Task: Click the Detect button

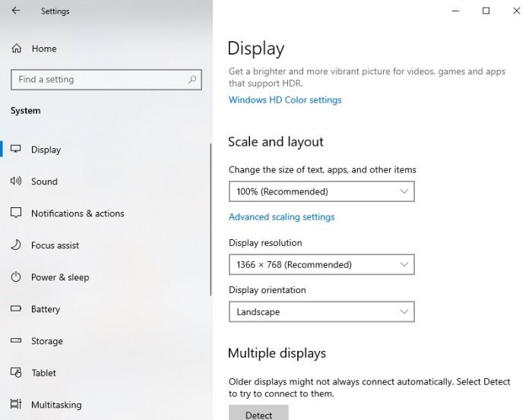Action: click(x=258, y=413)
